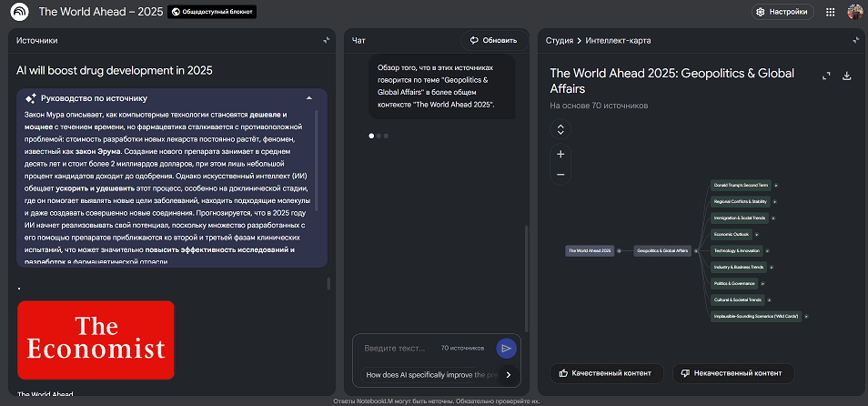This screenshot has height=406, width=868.
Task: Go to Studio in the breadcrumb
Action: pyautogui.click(x=559, y=40)
